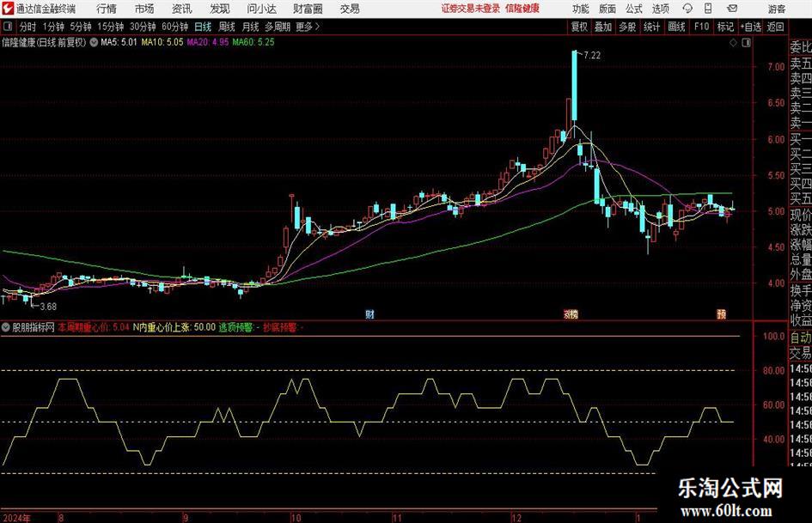Click the 逃顶预警 indicator label
Screen dimensions: 812x523
[239, 327]
